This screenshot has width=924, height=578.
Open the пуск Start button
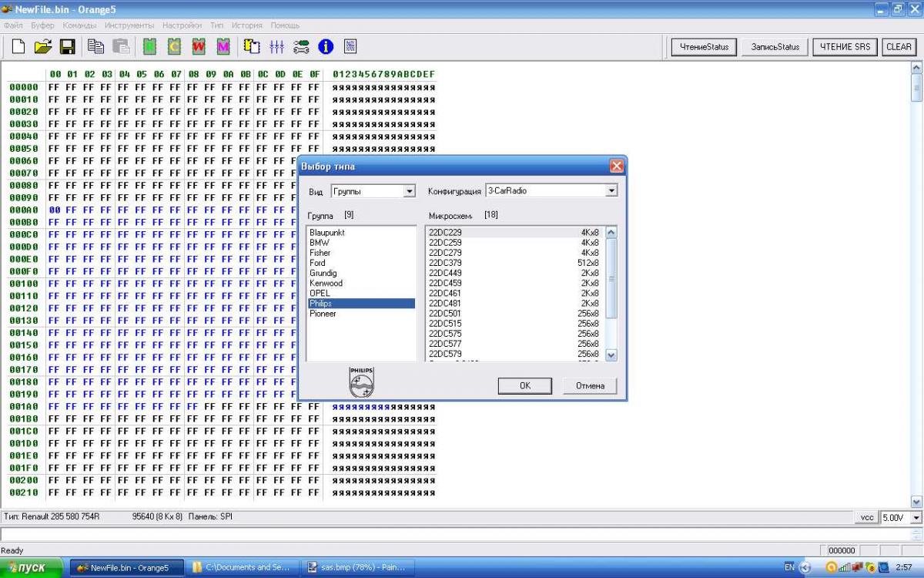(32, 567)
